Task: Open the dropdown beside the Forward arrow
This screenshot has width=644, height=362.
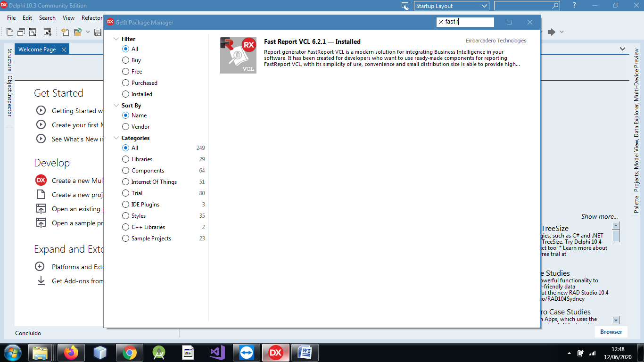Action: pos(561,32)
